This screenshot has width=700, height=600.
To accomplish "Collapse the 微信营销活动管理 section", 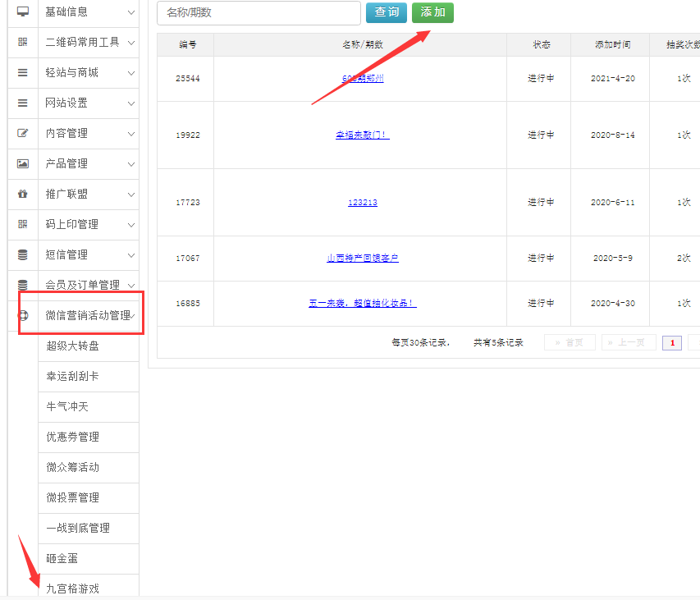I will (134, 315).
